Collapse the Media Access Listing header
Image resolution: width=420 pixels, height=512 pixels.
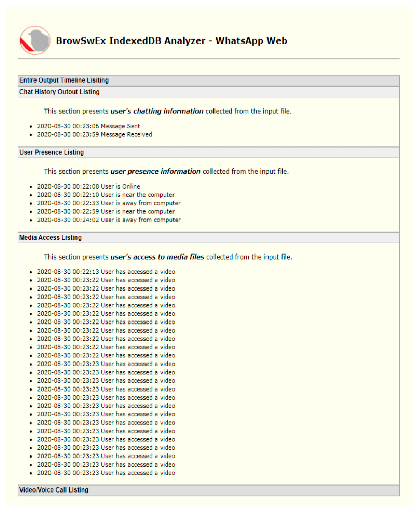(x=50, y=238)
